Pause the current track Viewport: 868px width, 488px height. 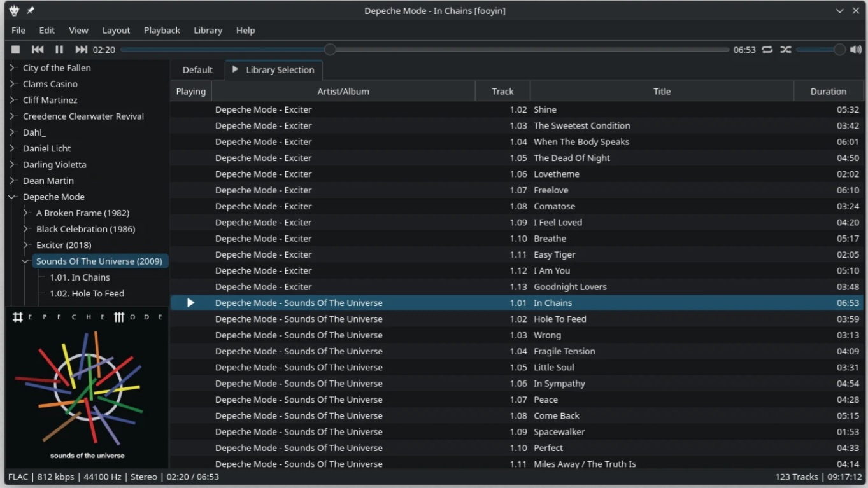coord(59,50)
